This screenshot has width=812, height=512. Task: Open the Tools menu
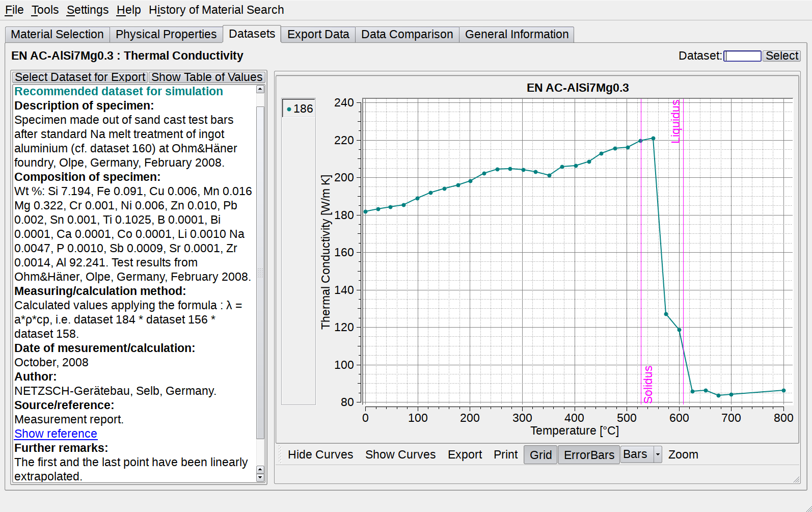[45, 10]
